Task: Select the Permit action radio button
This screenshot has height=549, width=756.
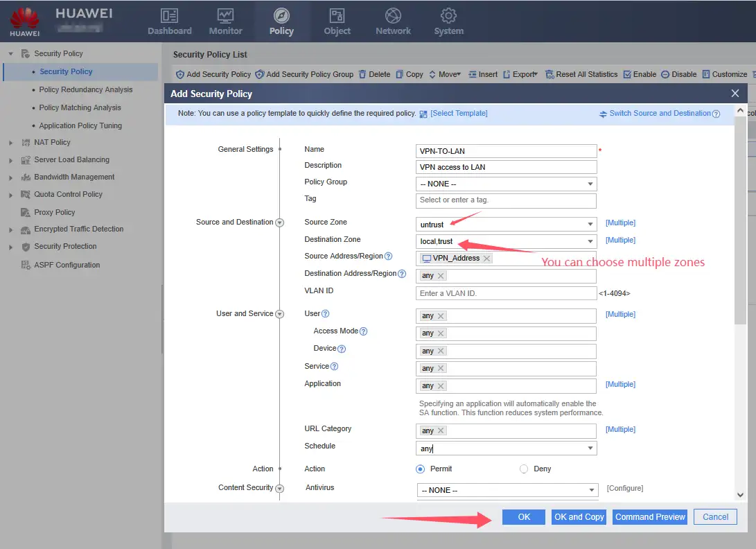Action: point(420,469)
